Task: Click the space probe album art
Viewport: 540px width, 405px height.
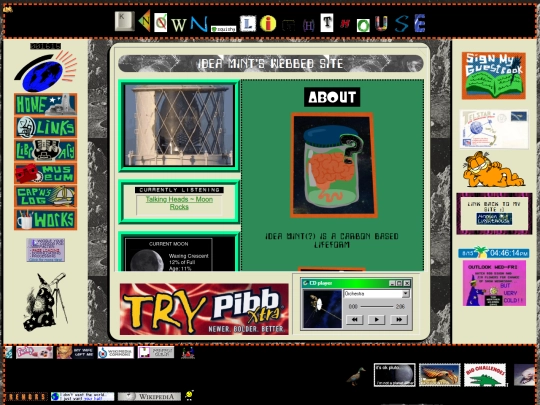Action: [322, 309]
